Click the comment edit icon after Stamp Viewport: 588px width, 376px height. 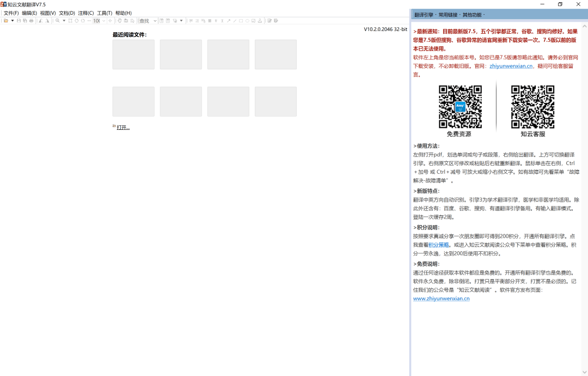pyautogui.click(x=269, y=21)
